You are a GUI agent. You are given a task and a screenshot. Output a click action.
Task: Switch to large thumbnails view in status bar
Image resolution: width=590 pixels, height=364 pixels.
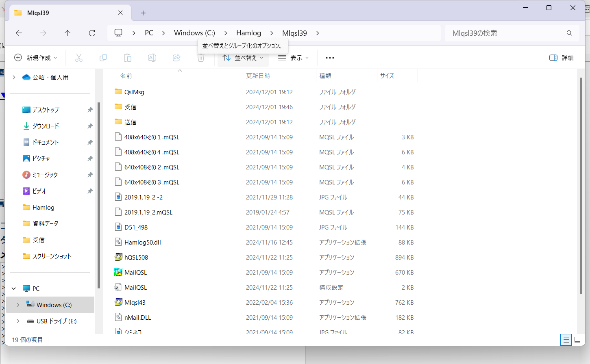coord(577,340)
